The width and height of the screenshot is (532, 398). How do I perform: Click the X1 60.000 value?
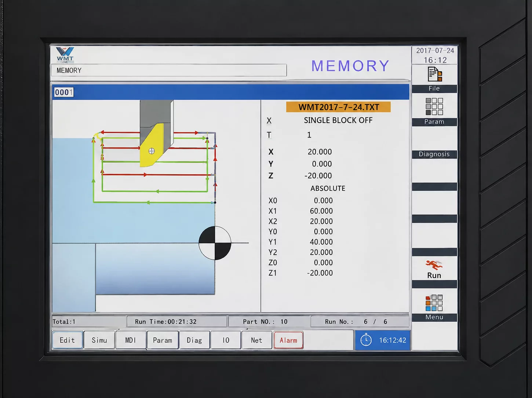(x=321, y=211)
